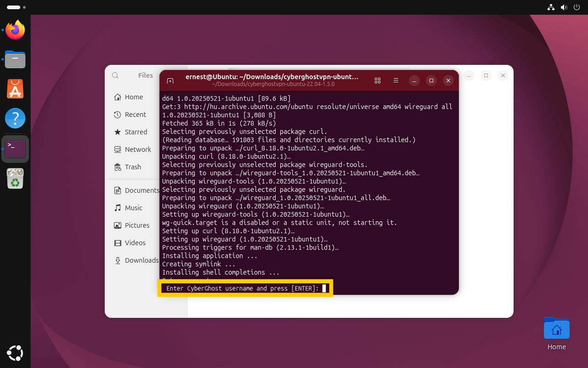
Task: Click 'wg-quick.target is a disabled' line
Action: pos(279,223)
